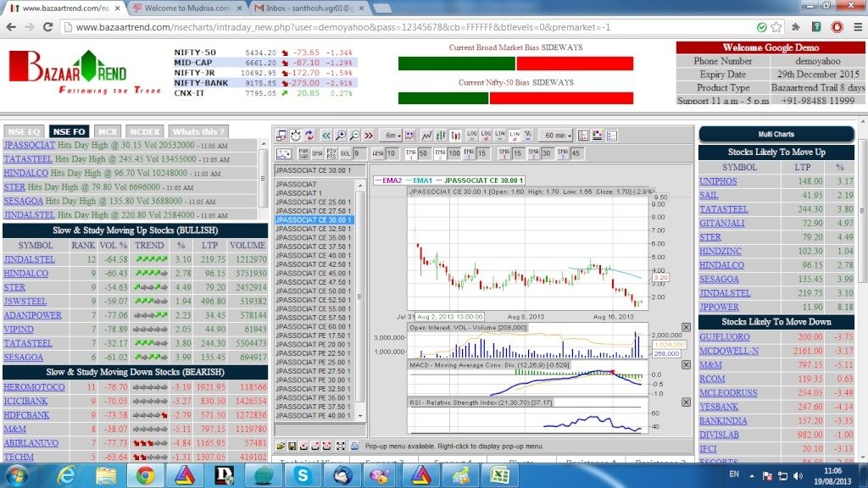This screenshot has height=488, width=868.
Task: Open the MCDOWELL-N stock link
Action: click(729, 351)
